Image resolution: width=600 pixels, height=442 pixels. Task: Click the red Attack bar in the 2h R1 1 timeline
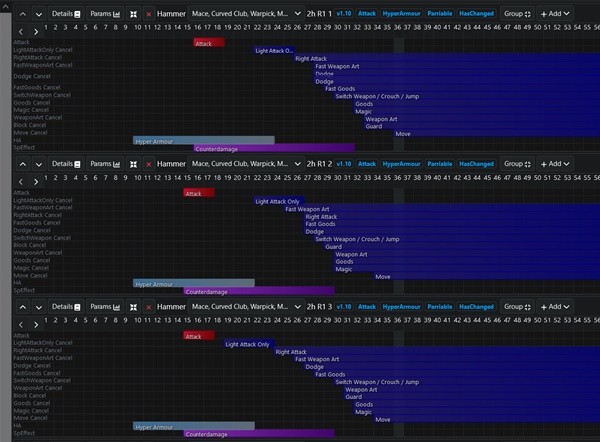208,43
